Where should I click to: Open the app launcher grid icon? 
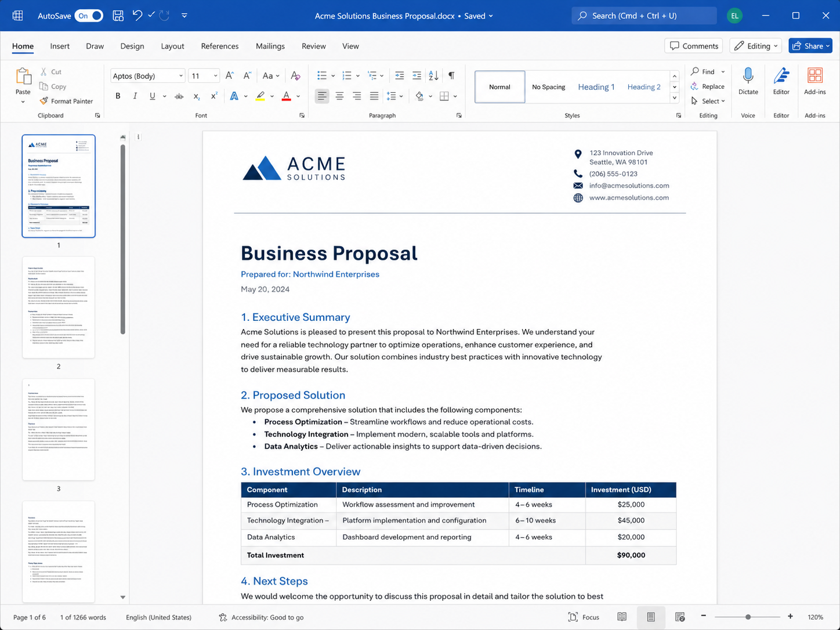[18, 16]
